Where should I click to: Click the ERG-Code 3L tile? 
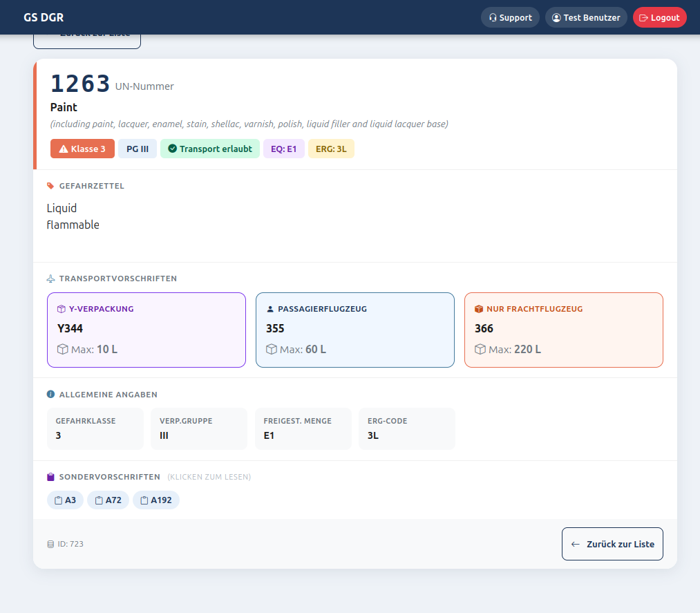(x=407, y=428)
